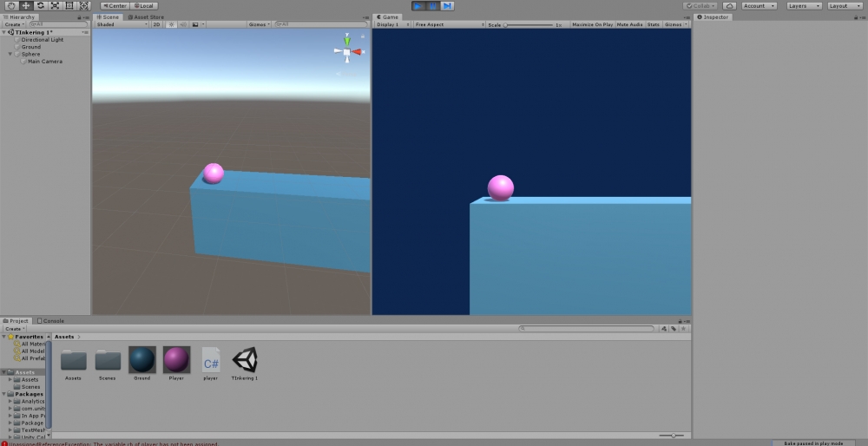868x446 pixels.
Task: Toggle Mute Audio in Game view
Action: tap(629, 24)
